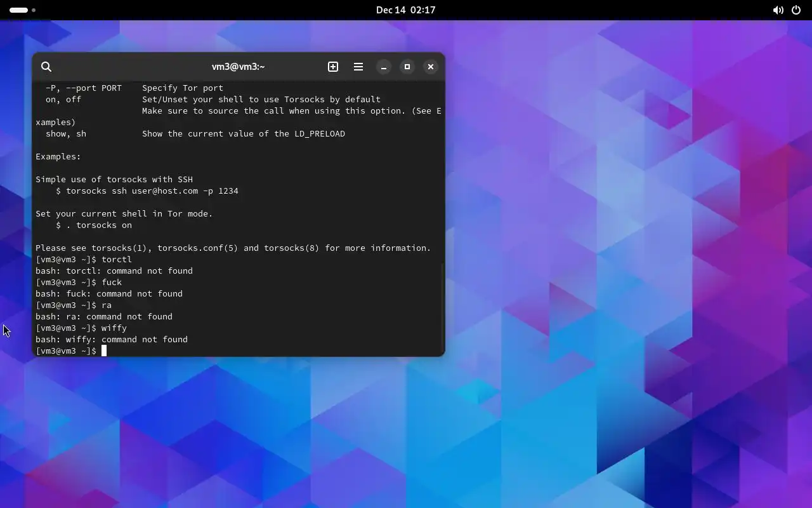Maximize the terminal window
The image size is (812, 508).
[x=407, y=67]
